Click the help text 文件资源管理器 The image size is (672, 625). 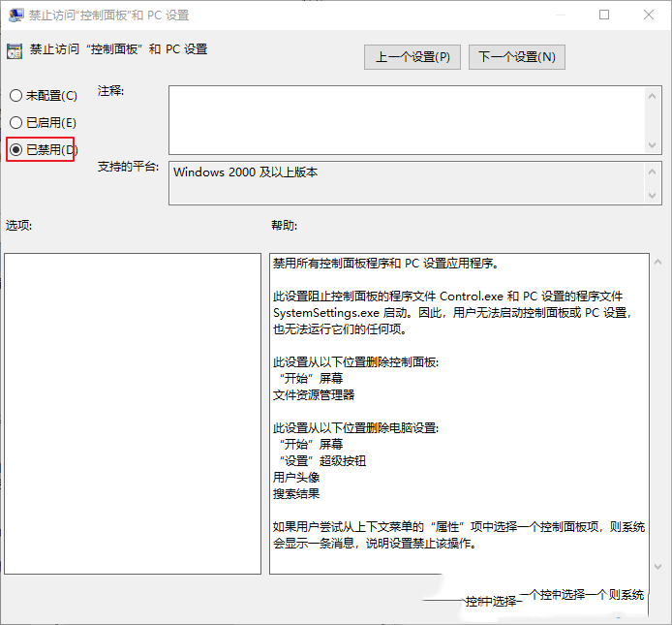coord(314,395)
